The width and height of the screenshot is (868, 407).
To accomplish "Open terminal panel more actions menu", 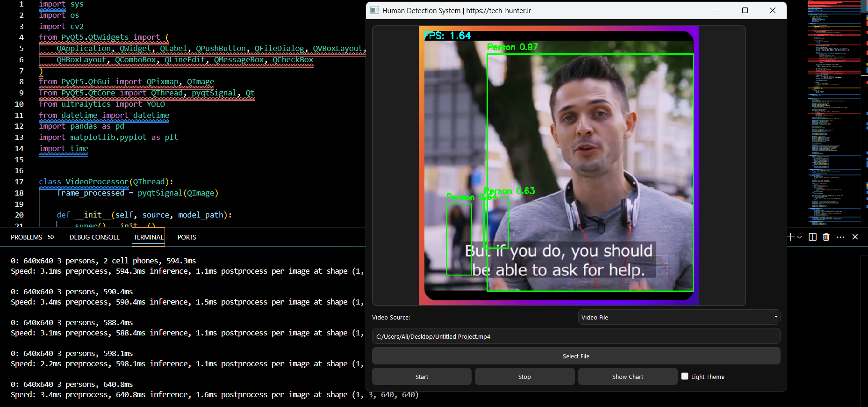I will pyautogui.click(x=840, y=237).
